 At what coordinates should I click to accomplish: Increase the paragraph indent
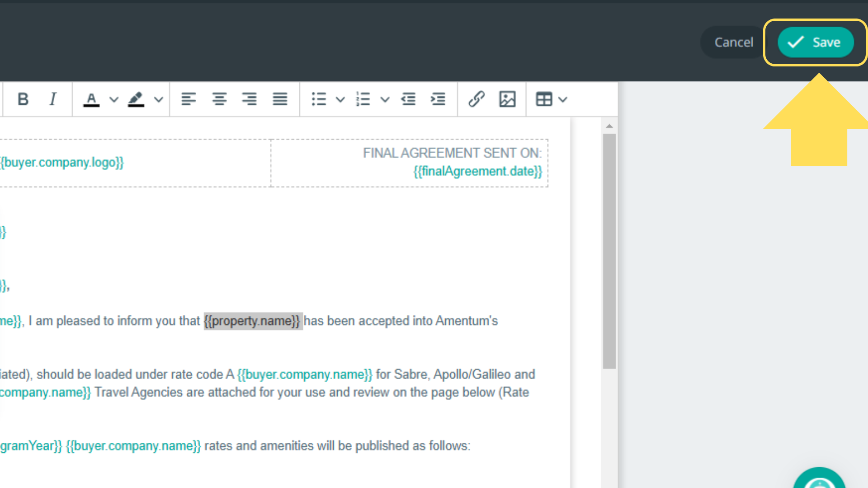point(438,99)
